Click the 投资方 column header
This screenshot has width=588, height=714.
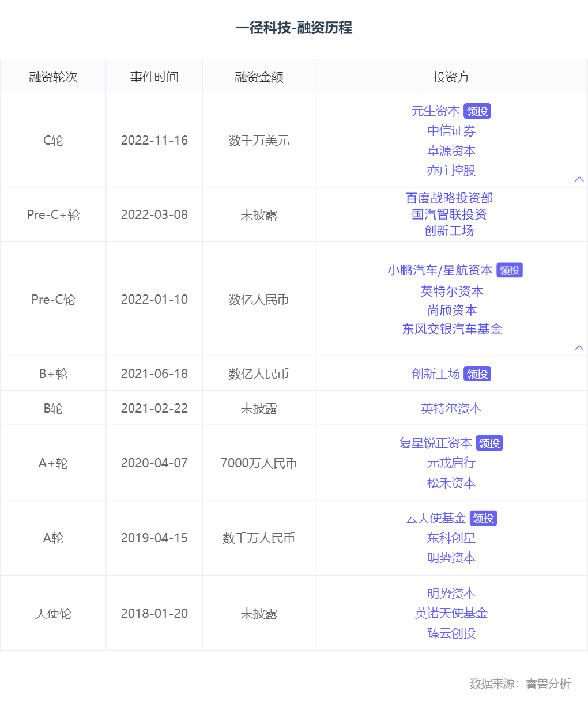(451, 77)
